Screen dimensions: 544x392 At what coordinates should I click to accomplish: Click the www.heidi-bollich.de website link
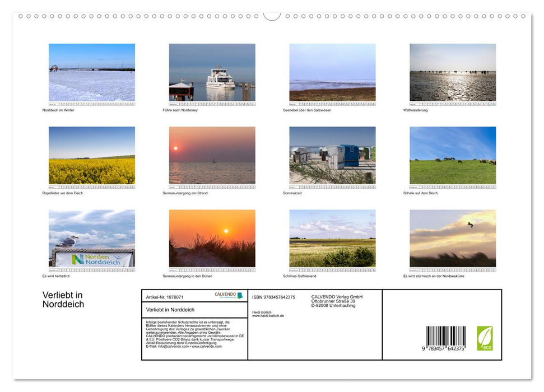(x=268, y=316)
